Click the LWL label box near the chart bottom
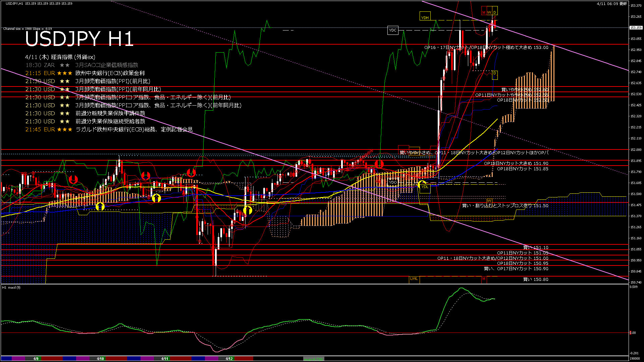 click(414, 279)
